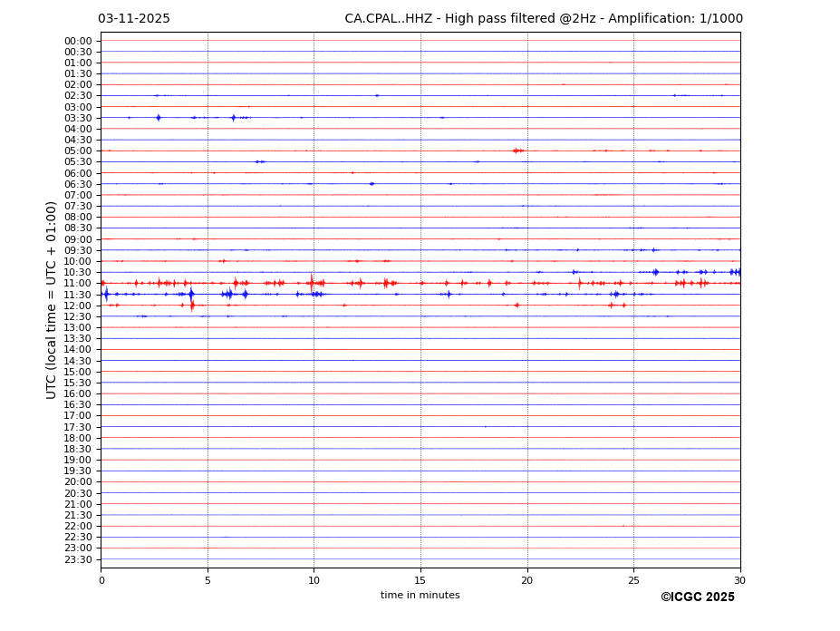
Task: Click the blue spike near 26 minutes on 10:30 trace
Action: click(655, 272)
